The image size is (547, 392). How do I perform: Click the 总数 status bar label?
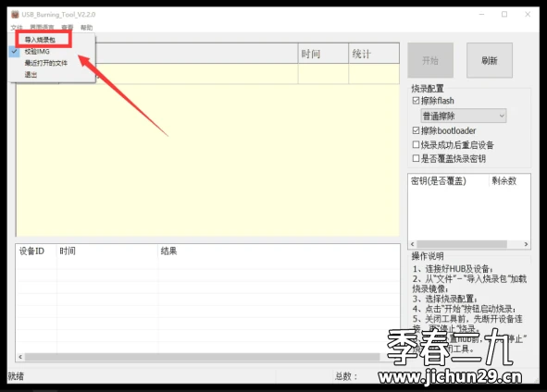pos(346,376)
